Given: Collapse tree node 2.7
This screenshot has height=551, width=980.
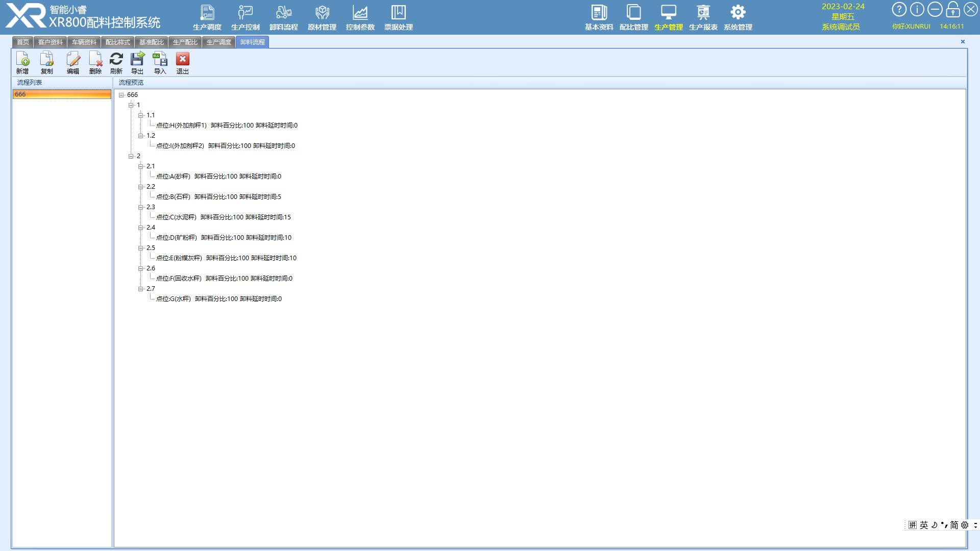Looking at the screenshot, I should pyautogui.click(x=141, y=289).
